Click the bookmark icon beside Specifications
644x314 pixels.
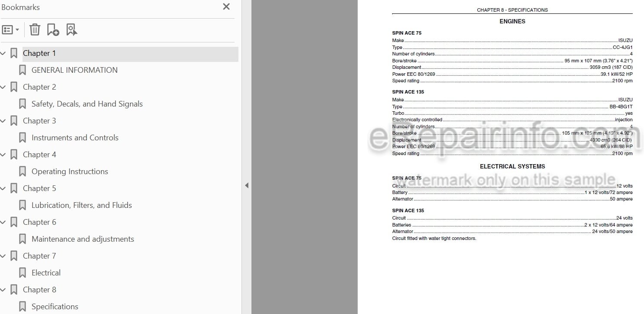click(x=23, y=307)
